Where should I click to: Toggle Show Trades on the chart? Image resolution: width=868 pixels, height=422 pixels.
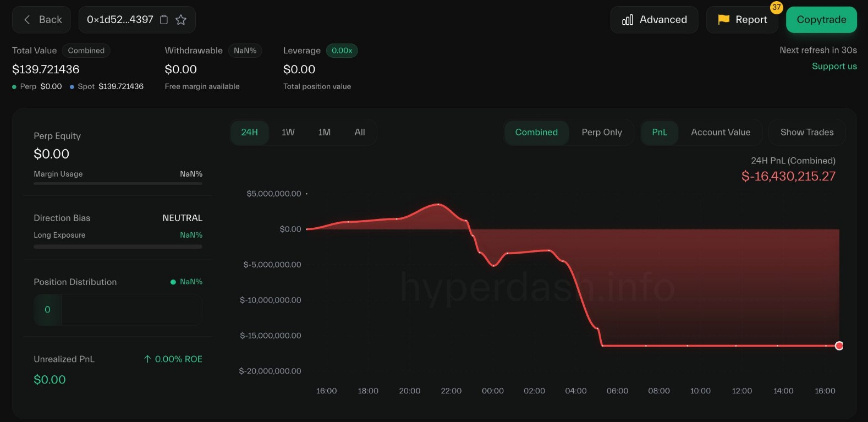807,133
